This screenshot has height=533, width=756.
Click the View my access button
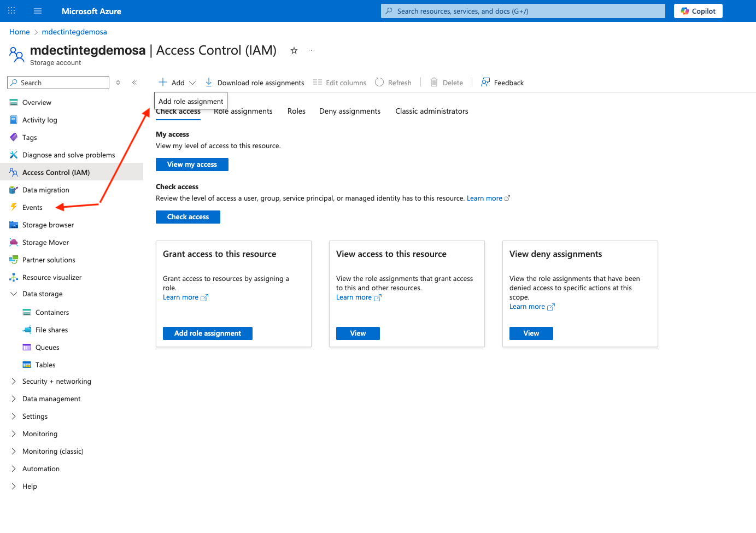pyautogui.click(x=192, y=165)
